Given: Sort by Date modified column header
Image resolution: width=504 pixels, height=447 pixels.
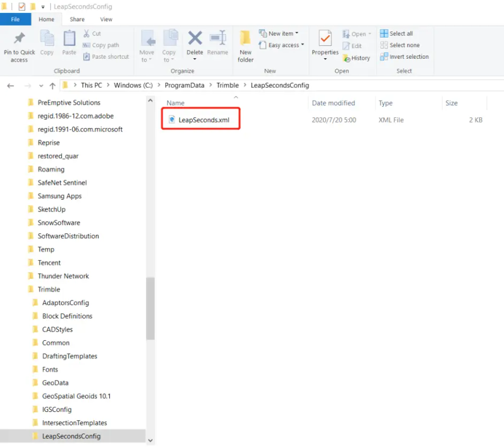Looking at the screenshot, I should 333,103.
